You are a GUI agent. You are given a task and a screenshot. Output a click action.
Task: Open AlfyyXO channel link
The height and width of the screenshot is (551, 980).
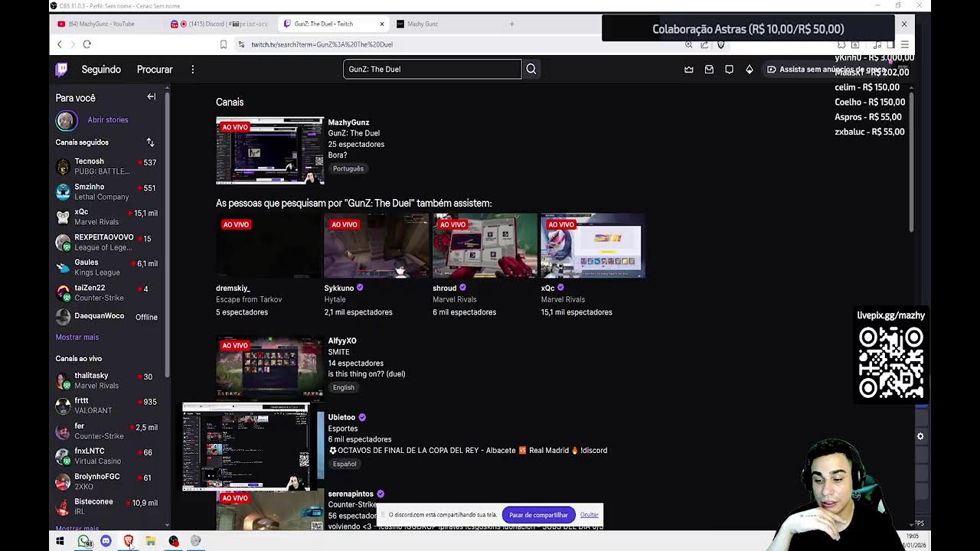[x=342, y=341]
